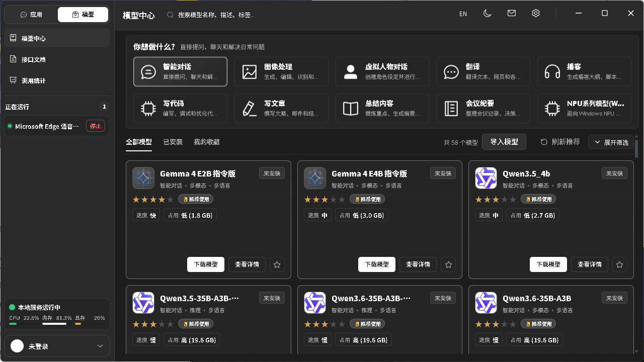Choose 写代码 chip category card

180,108
